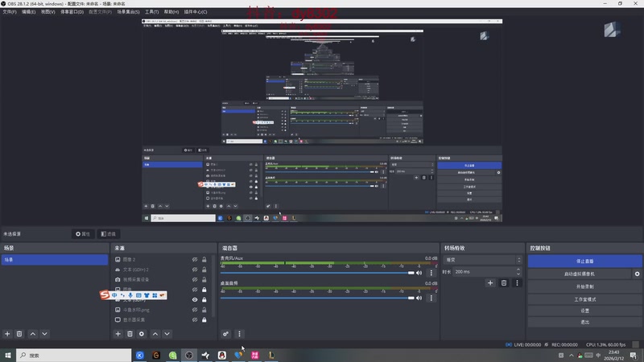Viewport: 644px width, 362px height.
Task: Show the 图像 2 source via eye icon
Action: (195, 259)
